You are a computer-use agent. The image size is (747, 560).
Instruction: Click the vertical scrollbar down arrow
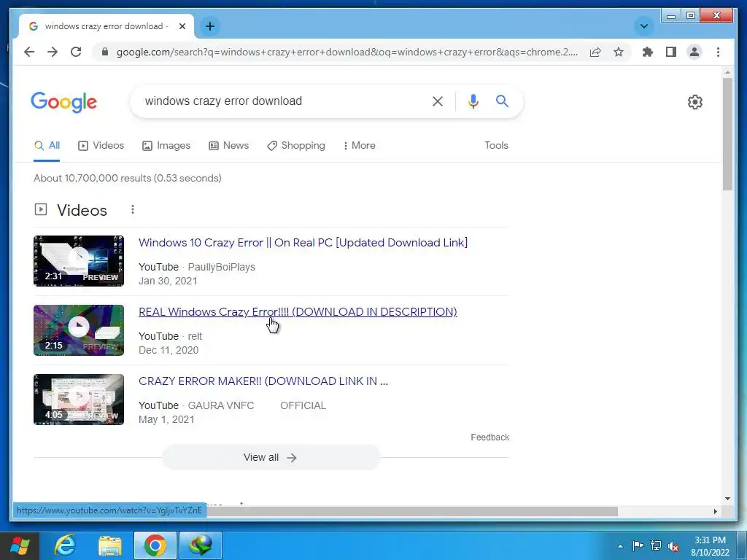point(727,499)
